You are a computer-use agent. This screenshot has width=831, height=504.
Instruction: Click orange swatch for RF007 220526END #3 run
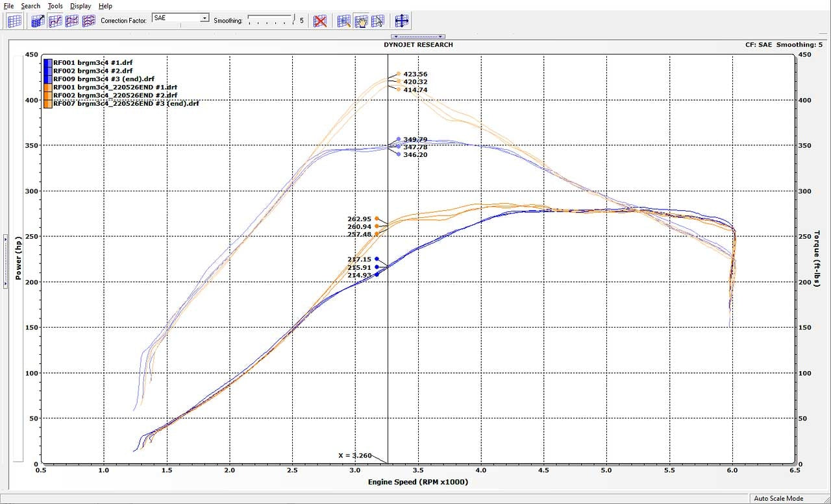(48, 103)
